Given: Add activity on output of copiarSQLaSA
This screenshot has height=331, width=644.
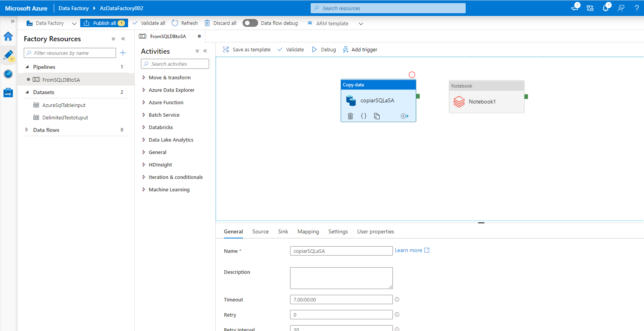Looking at the screenshot, I should coord(405,116).
